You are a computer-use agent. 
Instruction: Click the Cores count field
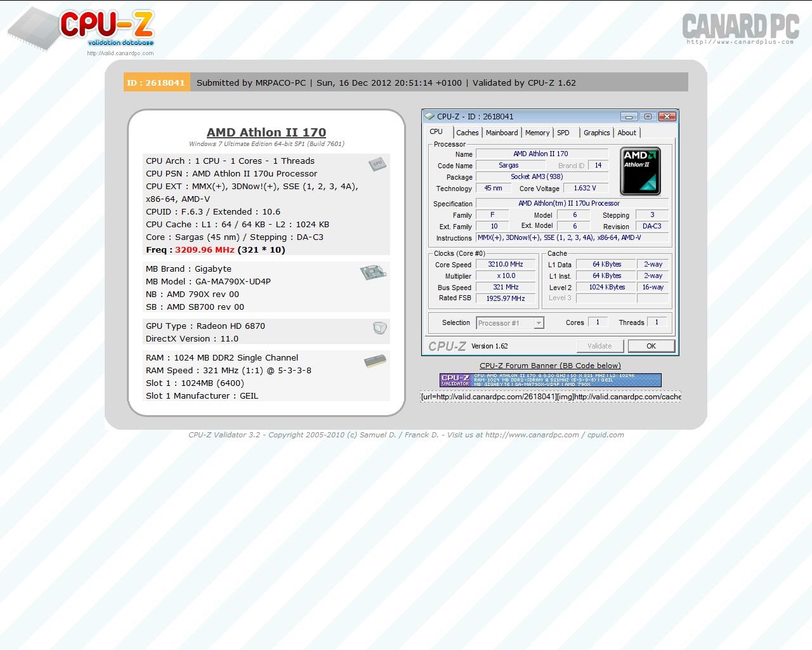(x=598, y=322)
